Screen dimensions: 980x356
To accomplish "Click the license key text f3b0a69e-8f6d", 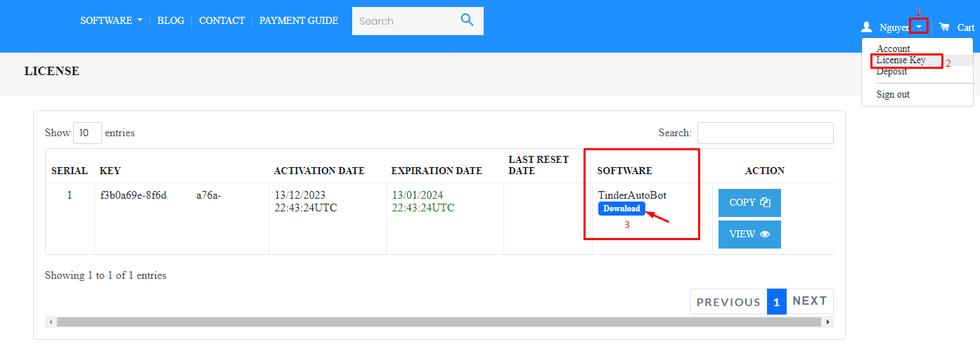I will pos(134,195).
